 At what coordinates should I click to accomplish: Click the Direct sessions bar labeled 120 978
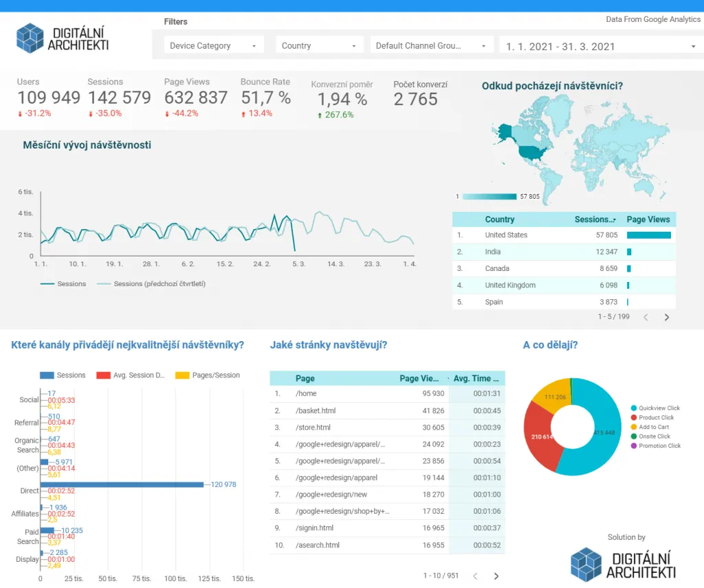pyautogui.click(x=122, y=484)
